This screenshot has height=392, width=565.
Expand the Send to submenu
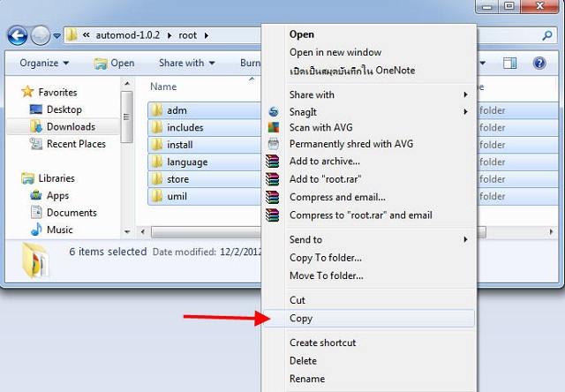click(305, 239)
